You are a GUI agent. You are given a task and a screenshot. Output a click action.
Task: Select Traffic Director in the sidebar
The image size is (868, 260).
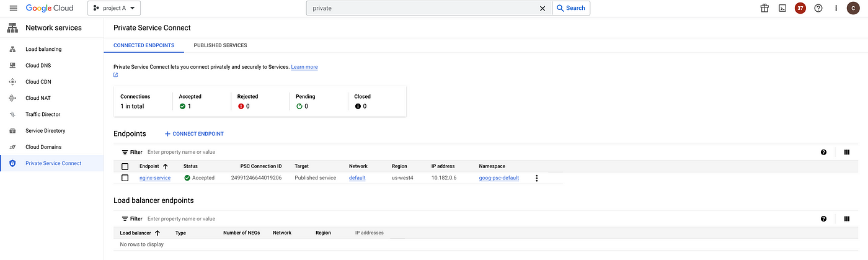coord(43,114)
